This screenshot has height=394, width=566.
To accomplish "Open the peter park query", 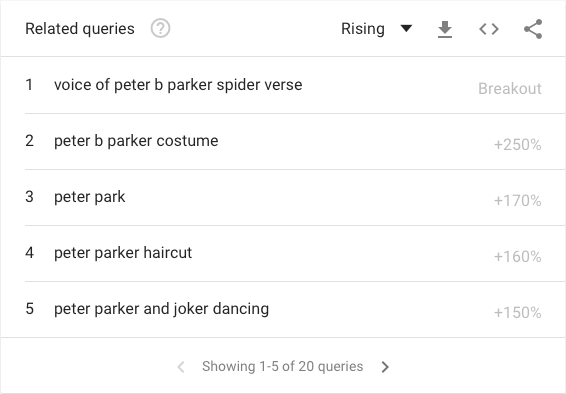I will 90,197.
